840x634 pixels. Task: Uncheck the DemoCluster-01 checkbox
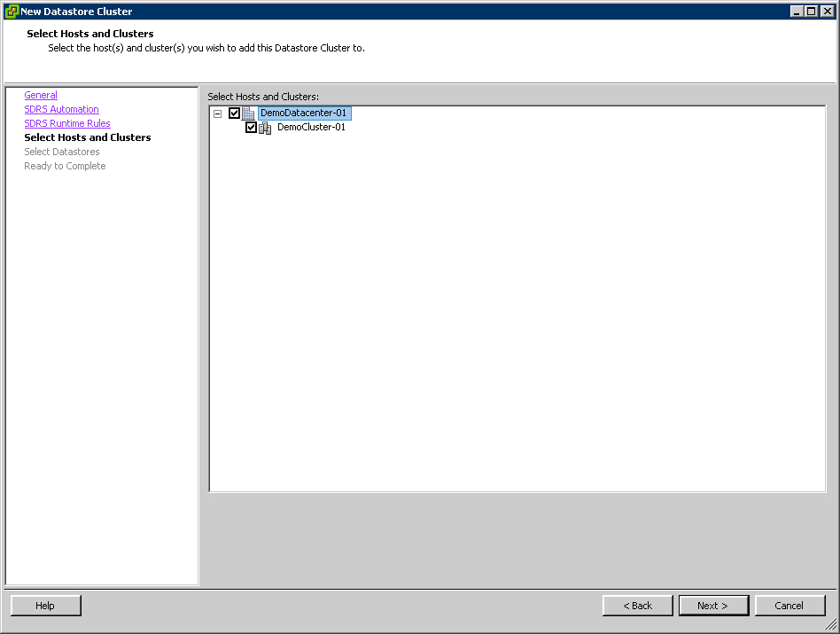coord(252,128)
